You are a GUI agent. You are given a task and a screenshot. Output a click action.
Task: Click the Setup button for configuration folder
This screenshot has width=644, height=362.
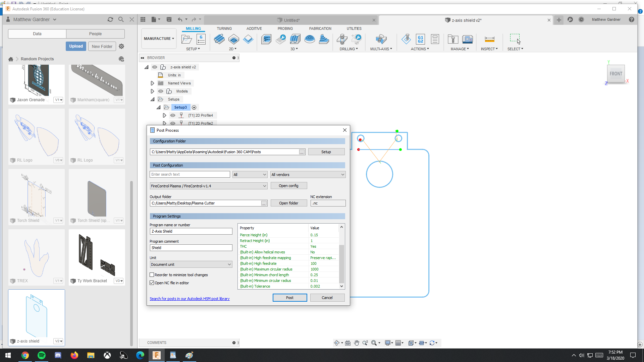[326, 152]
